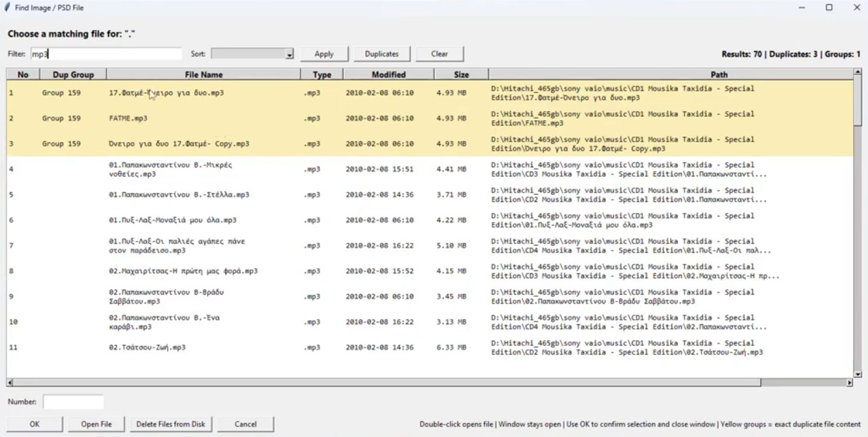868x437 pixels.
Task: Apply the mp3 filter
Action: click(x=324, y=53)
